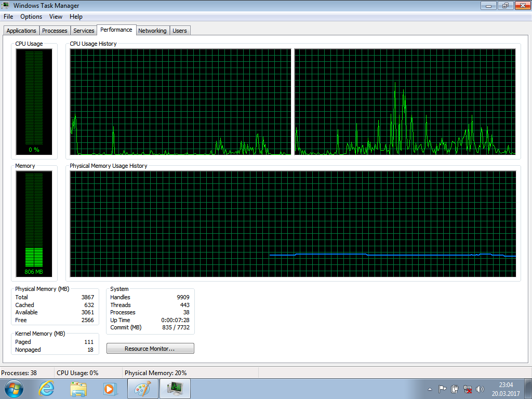Viewport: 532px width, 399px height.
Task: Click the Threads value 443
Action: point(185,305)
